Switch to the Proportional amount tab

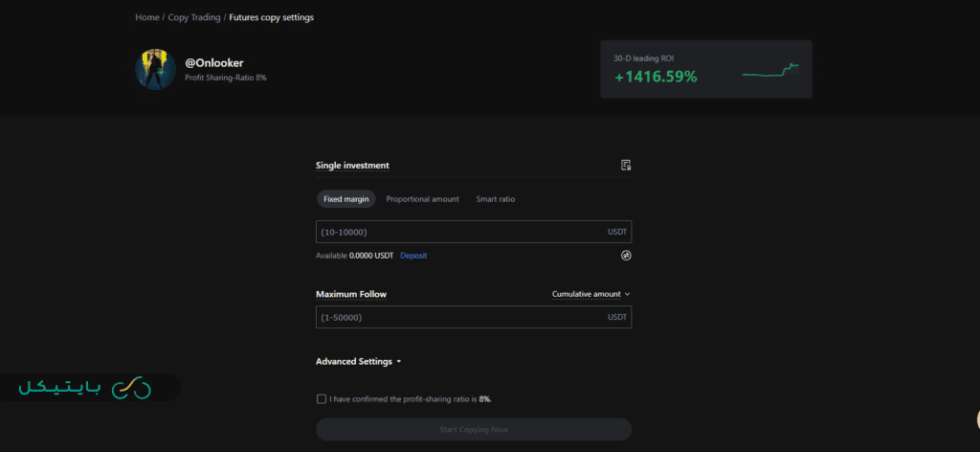(422, 199)
